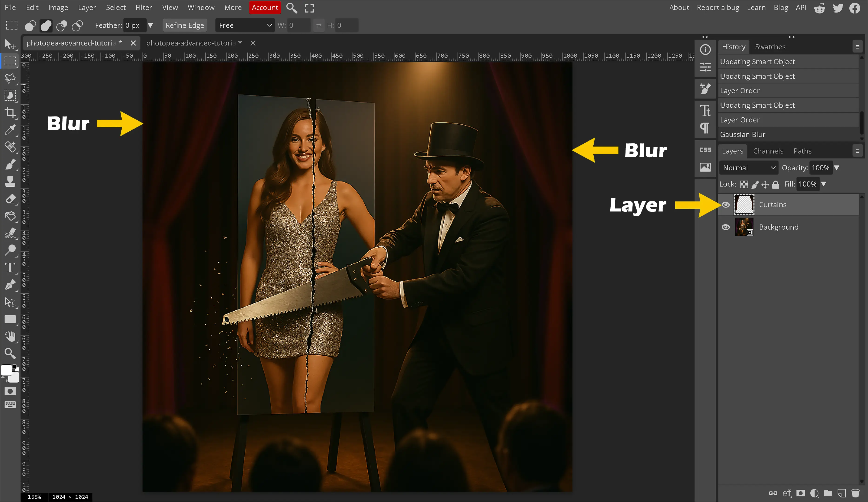Click the Refine Edge button

pos(185,26)
